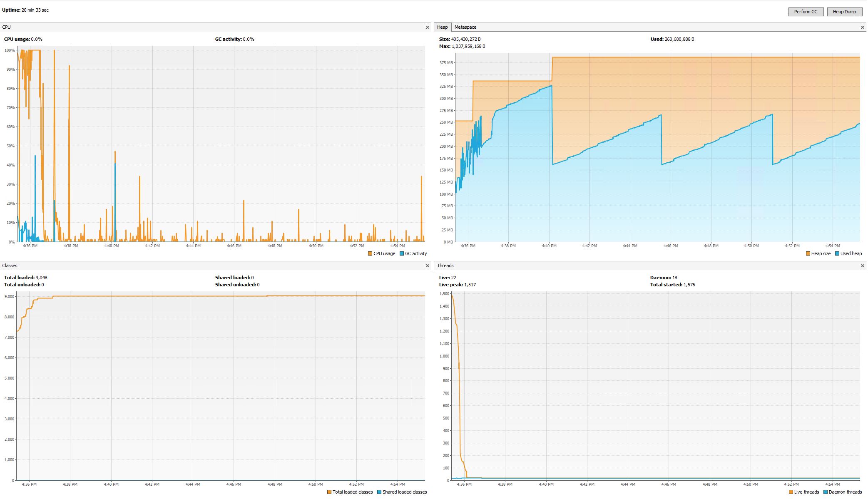Select the Heap tab
The height and width of the screenshot is (499, 868).
tap(442, 27)
